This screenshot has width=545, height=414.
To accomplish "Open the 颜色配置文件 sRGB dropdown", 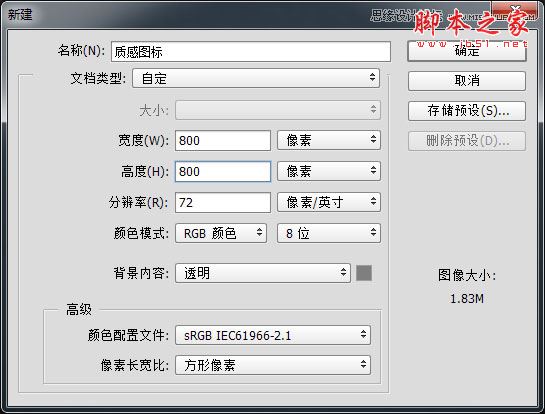I will 273,335.
